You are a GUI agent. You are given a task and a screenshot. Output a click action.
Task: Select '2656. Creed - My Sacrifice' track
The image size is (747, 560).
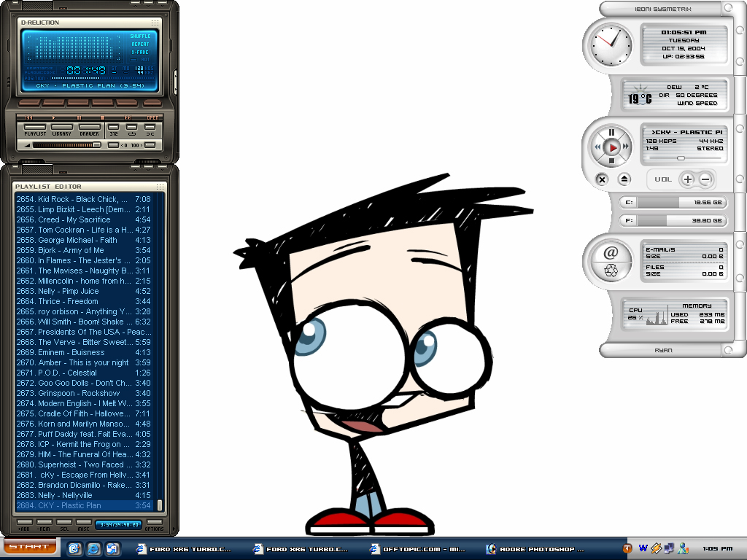(x=85, y=219)
